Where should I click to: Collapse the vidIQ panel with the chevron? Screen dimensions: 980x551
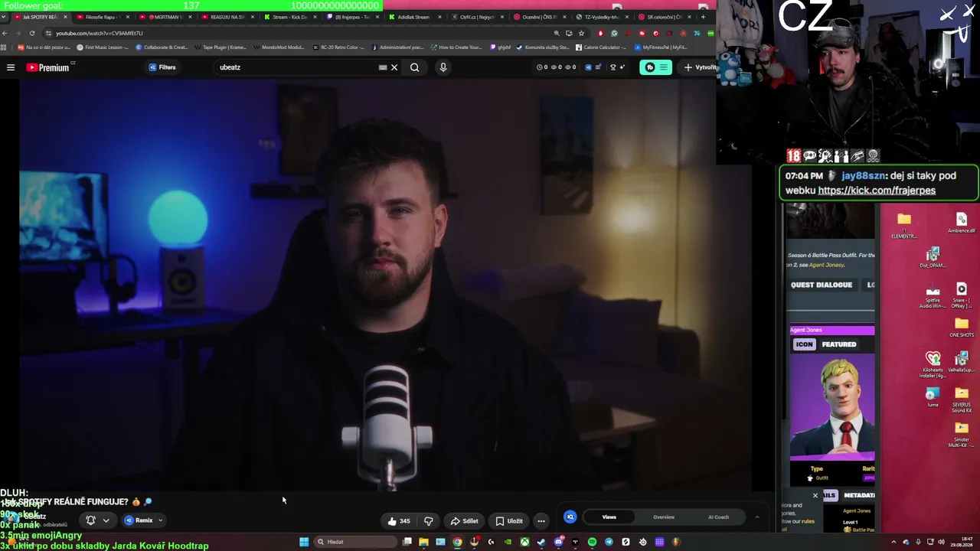click(757, 517)
